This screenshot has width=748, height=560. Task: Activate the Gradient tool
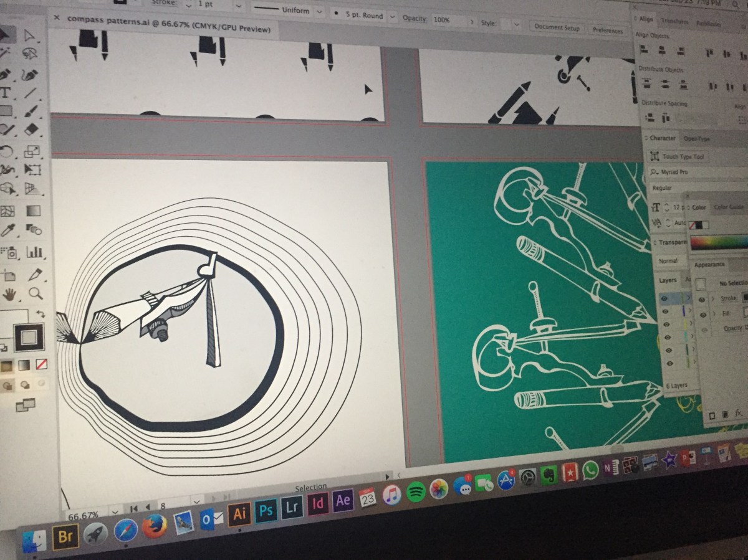pos(33,211)
